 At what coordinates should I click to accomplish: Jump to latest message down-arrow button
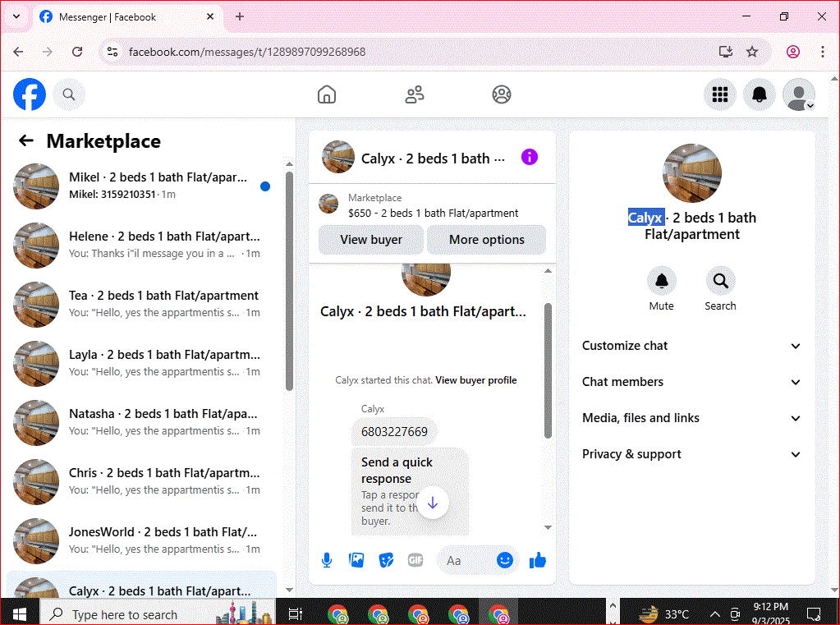(x=433, y=503)
